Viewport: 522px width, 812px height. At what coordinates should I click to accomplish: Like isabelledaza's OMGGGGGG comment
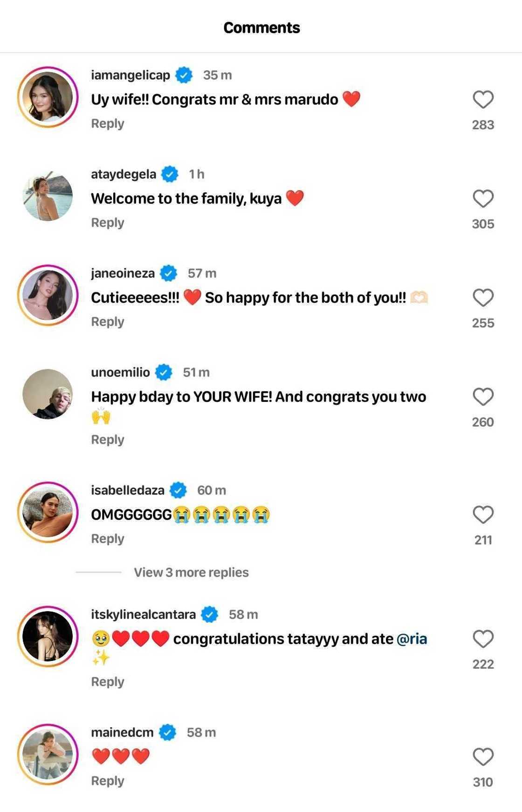pyautogui.click(x=483, y=515)
